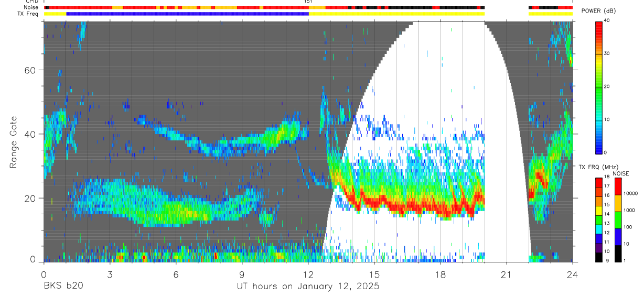Screen dimensions: 644x297
Task: Click the "40" label on POWER legend
Action: (x=607, y=21)
